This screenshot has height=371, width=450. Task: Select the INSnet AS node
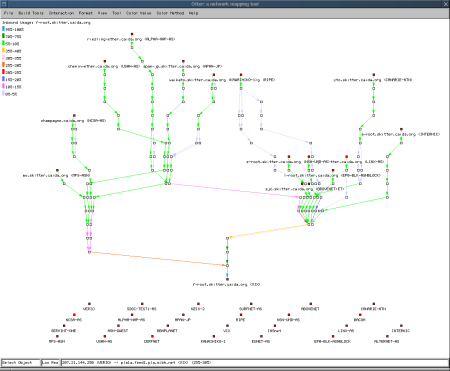(275, 326)
